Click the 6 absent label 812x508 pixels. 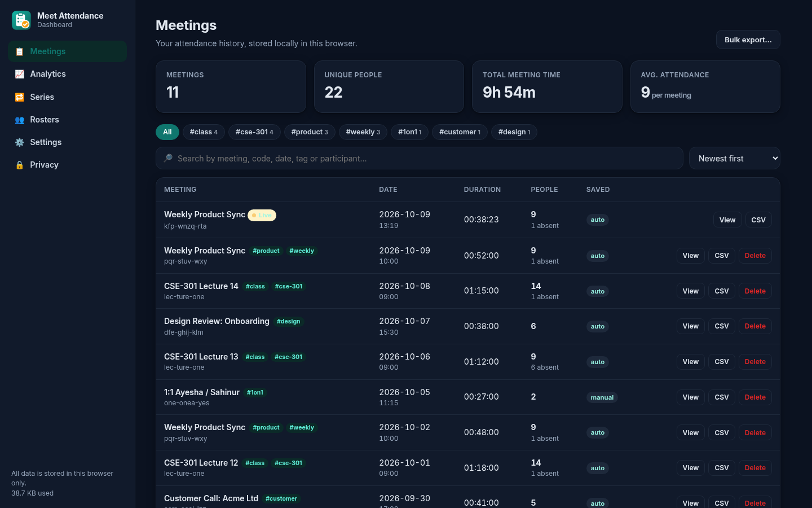coord(545,367)
